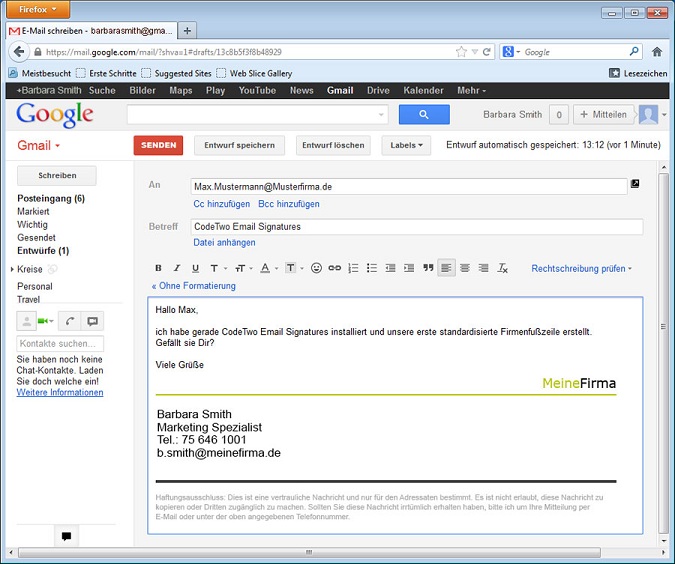The width and height of the screenshot is (675, 564).
Task: Open the text highlight color picker
Action: 294,268
